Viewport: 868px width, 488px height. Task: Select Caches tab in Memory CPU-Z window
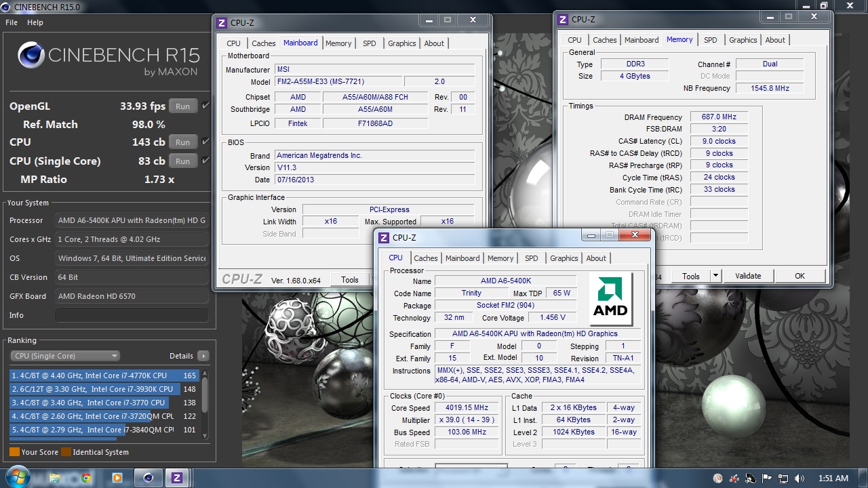(605, 40)
